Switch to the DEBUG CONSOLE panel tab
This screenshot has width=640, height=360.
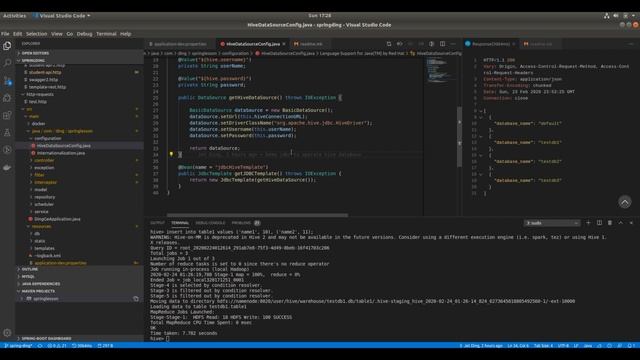tap(210, 223)
